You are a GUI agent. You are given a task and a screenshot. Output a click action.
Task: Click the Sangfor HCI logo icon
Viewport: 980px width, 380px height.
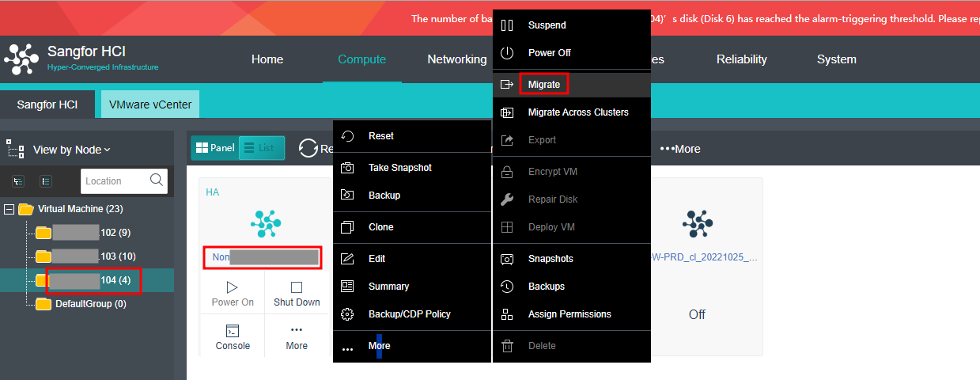coord(21,59)
